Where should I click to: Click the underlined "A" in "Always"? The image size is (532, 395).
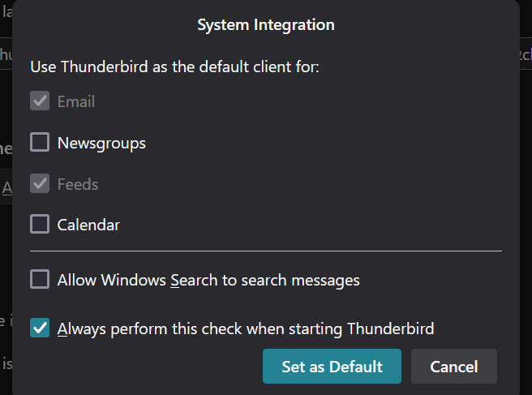click(62, 328)
